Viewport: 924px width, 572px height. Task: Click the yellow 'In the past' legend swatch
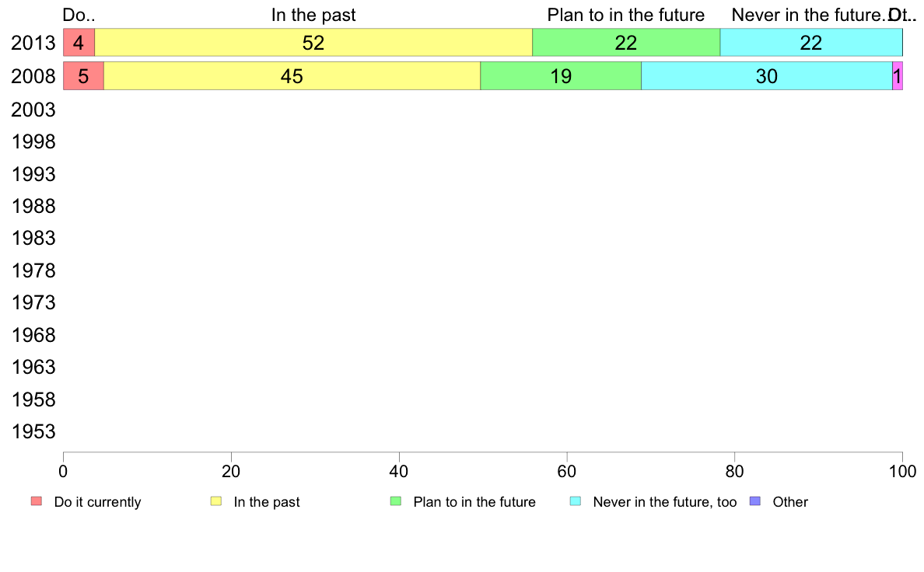pos(216,501)
